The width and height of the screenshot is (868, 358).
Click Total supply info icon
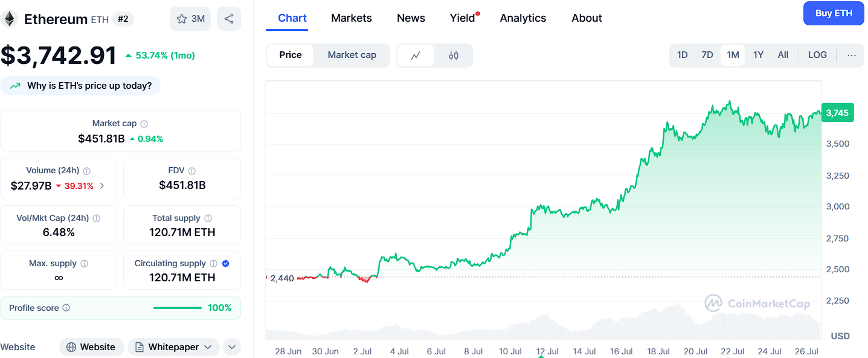pyautogui.click(x=208, y=218)
